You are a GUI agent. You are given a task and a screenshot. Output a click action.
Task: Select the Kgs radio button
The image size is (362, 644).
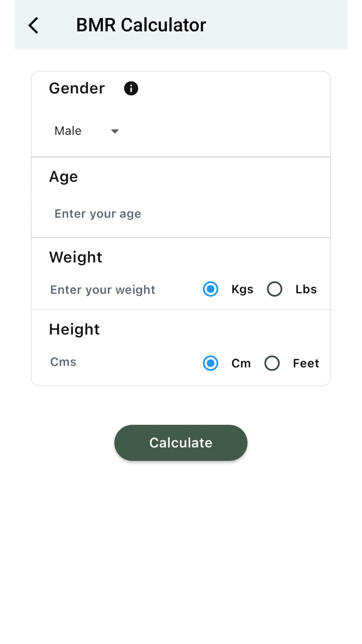210,289
